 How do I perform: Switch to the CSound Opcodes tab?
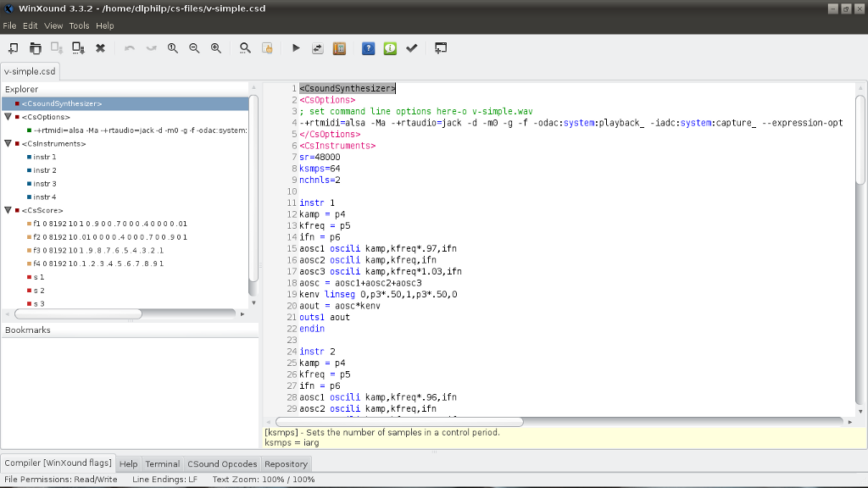point(222,463)
